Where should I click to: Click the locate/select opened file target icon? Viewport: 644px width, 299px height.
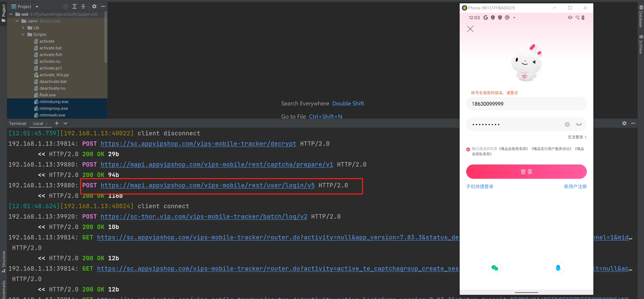point(66,7)
